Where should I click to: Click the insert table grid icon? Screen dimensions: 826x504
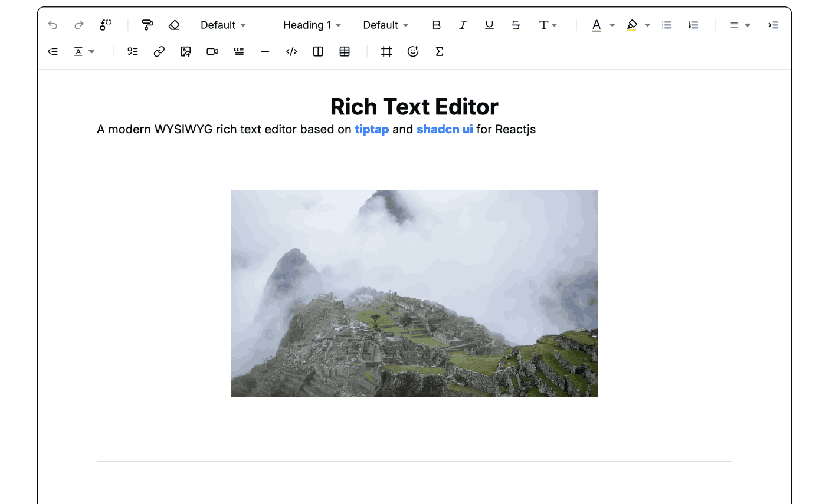click(345, 52)
